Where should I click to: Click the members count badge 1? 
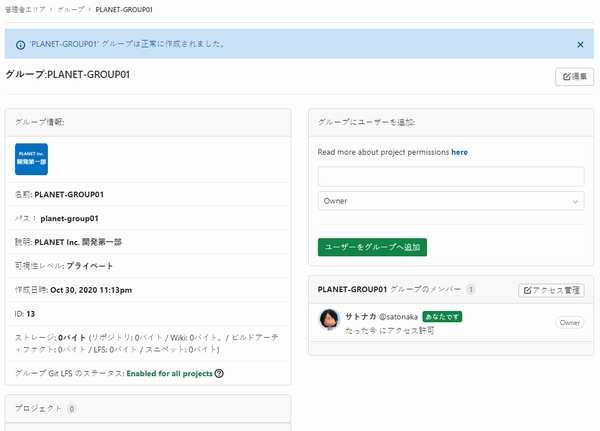tap(471, 289)
